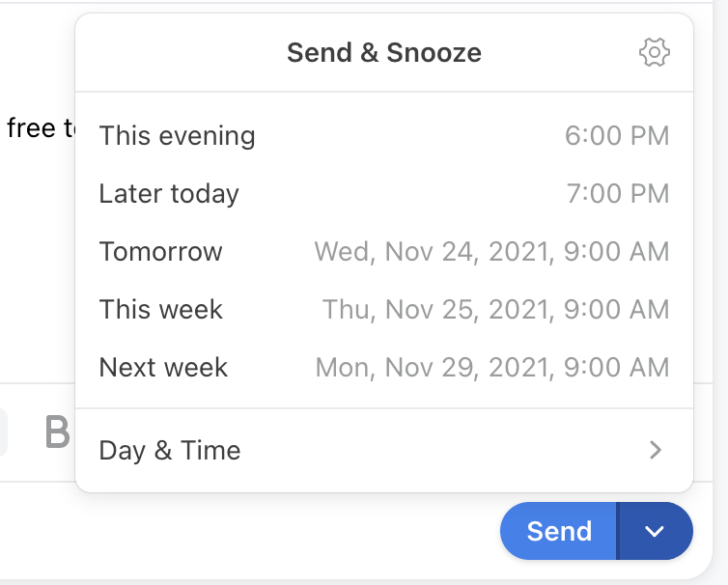Open Send & Snooze settings gear

655,52
